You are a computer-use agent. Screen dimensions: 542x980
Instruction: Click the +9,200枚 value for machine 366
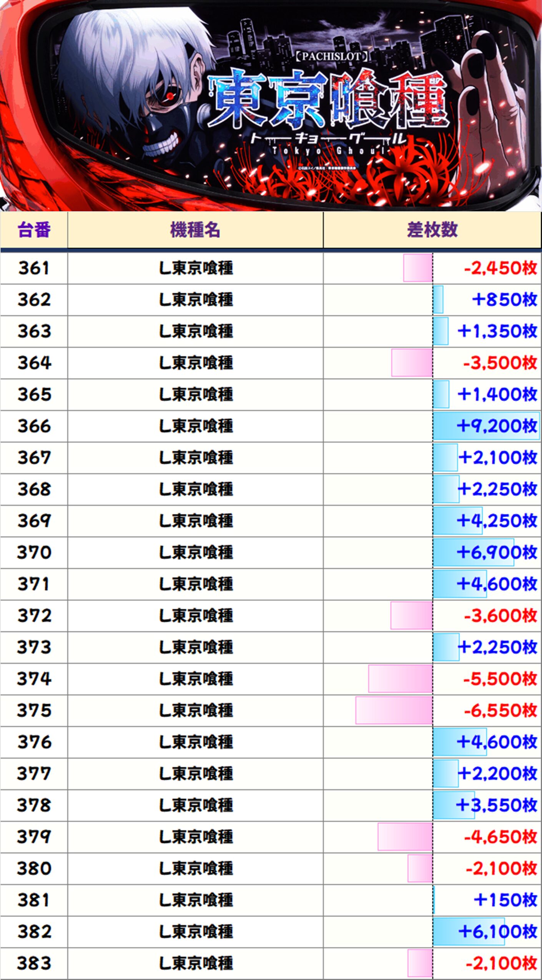pos(497,426)
